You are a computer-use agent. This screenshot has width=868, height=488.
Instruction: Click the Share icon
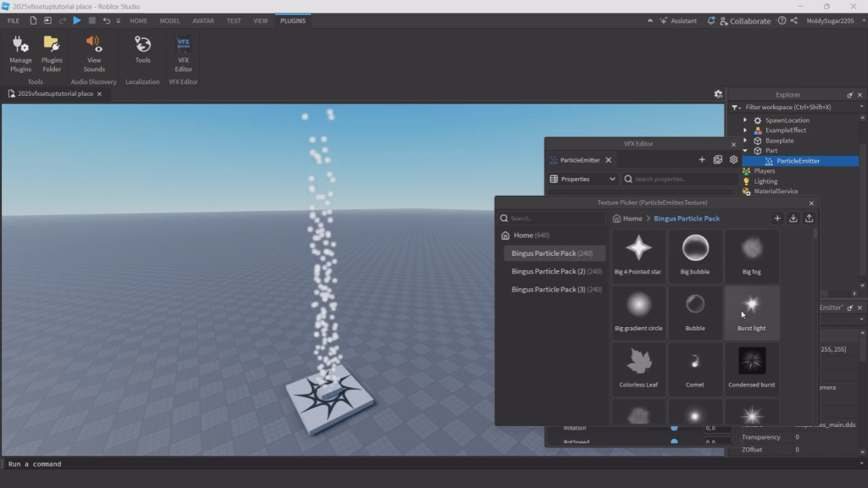pyautogui.click(x=793, y=20)
